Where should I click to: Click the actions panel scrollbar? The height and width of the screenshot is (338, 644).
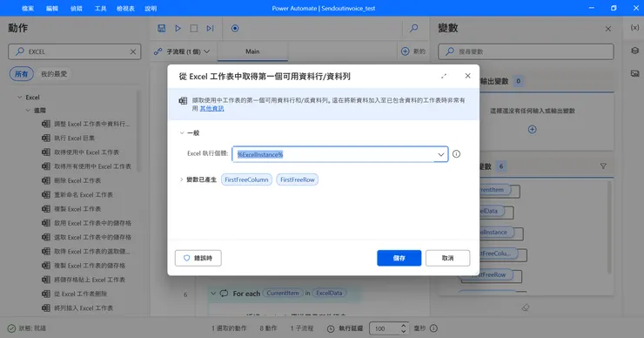139,132
